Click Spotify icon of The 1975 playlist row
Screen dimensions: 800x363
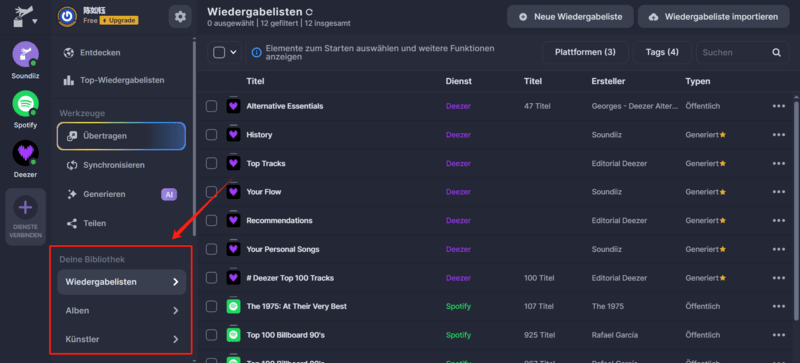point(233,306)
